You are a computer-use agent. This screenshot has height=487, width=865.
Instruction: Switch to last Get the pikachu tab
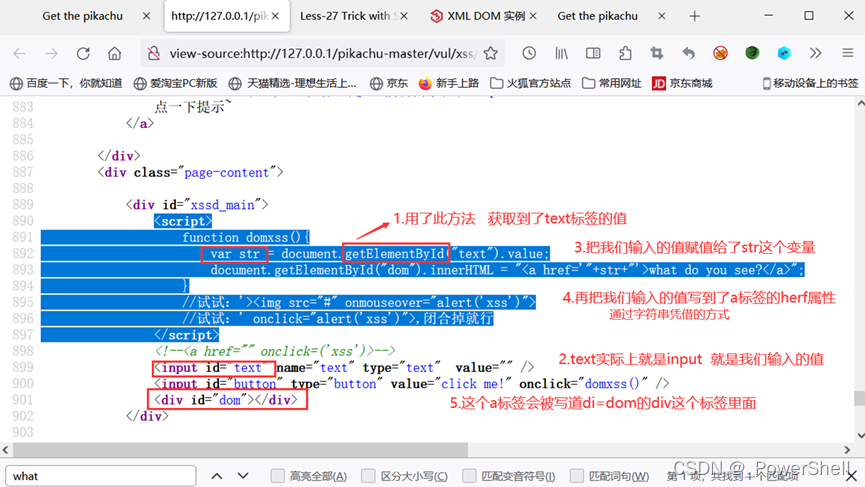(x=597, y=16)
